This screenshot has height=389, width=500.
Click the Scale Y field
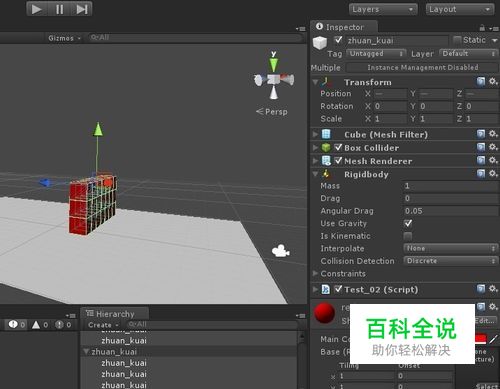[x=436, y=119]
